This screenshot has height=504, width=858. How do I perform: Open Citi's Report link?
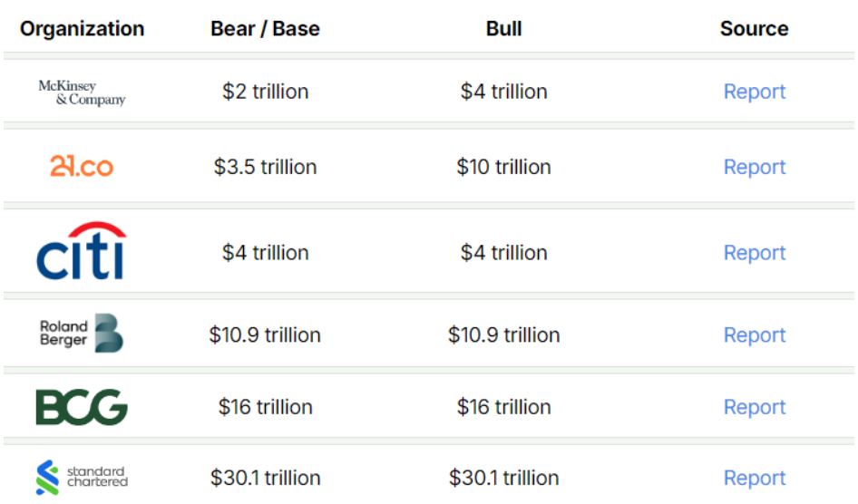[754, 253]
